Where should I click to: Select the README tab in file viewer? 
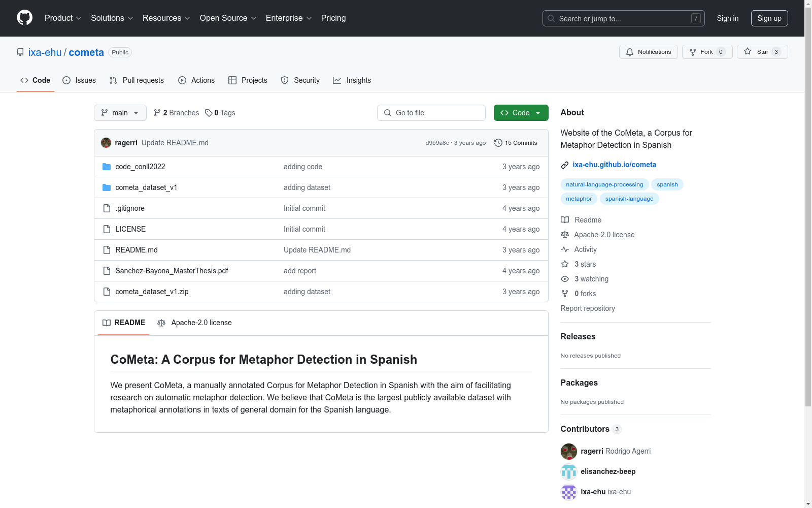124,323
